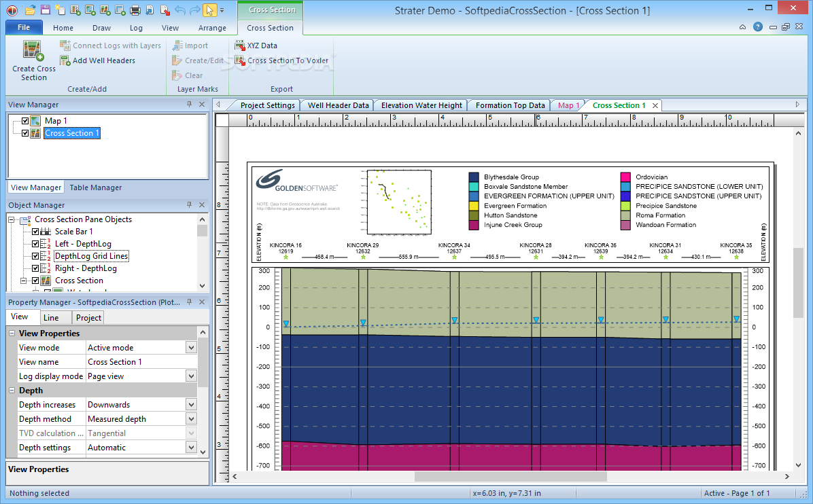Click the Save floppy disk icon
813x504 pixels.
[x=45, y=10]
